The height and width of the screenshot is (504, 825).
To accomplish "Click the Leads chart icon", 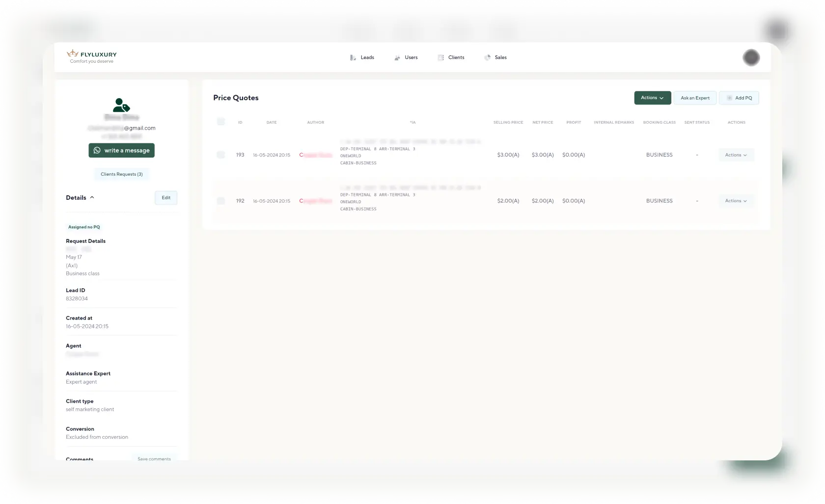I will point(353,57).
